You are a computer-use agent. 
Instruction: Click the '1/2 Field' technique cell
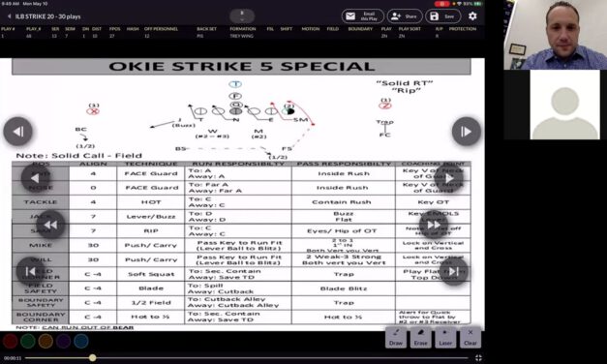pyautogui.click(x=151, y=302)
